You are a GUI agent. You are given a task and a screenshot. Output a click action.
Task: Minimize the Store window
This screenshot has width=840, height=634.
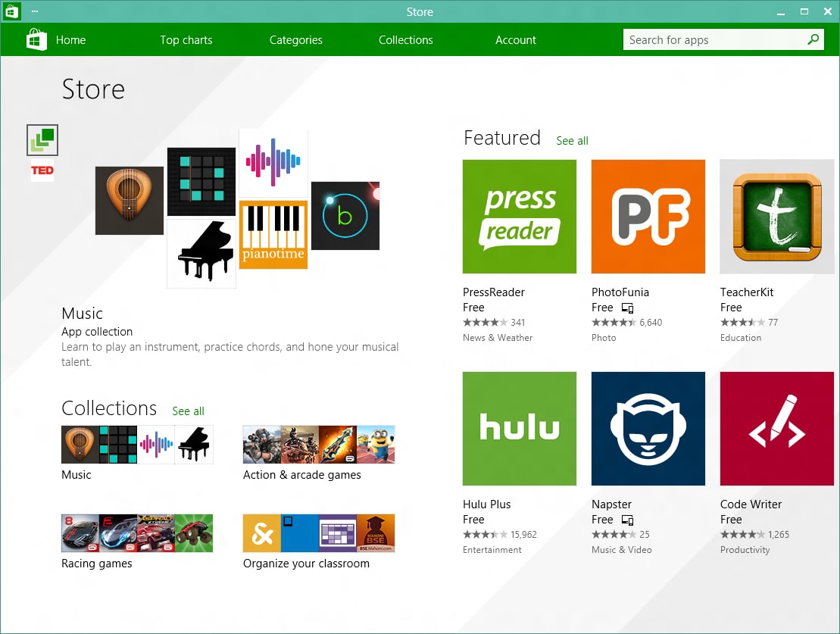point(781,12)
